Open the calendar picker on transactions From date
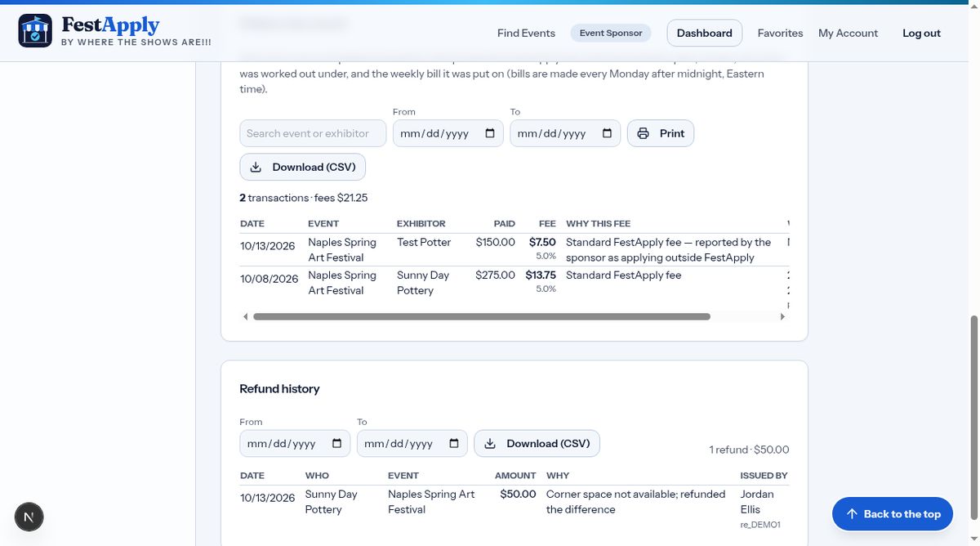The width and height of the screenshot is (980, 546). coord(490,133)
